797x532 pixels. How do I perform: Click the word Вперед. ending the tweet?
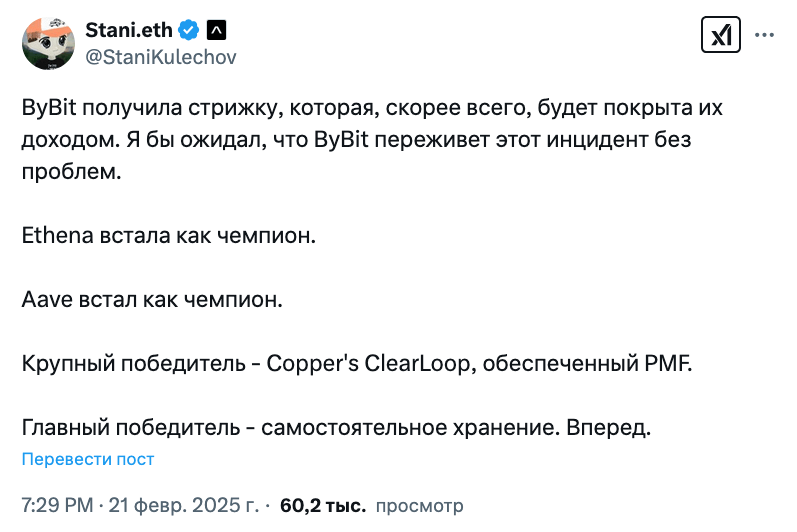click(608, 427)
